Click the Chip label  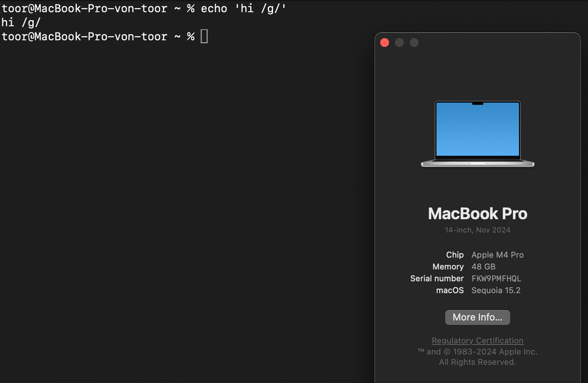(x=455, y=255)
